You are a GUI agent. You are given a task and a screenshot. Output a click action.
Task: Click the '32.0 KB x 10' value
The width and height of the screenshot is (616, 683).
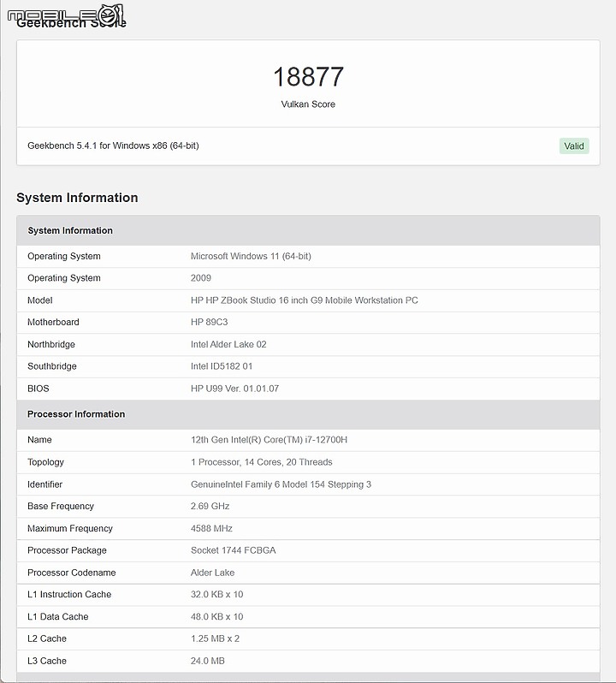click(216, 595)
